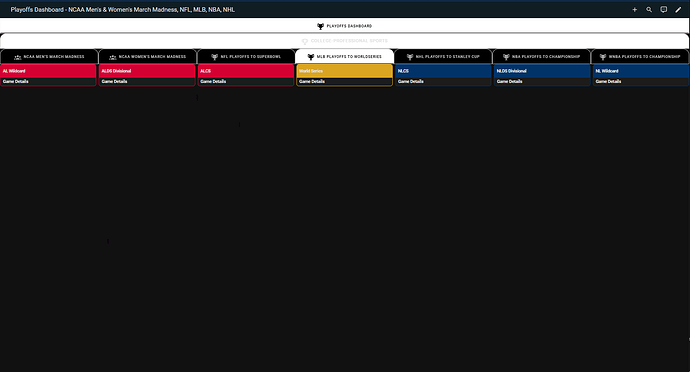Viewport: 690px width, 372px height.
Task: Click the pencil edit icon
Action: (x=678, y=10)
